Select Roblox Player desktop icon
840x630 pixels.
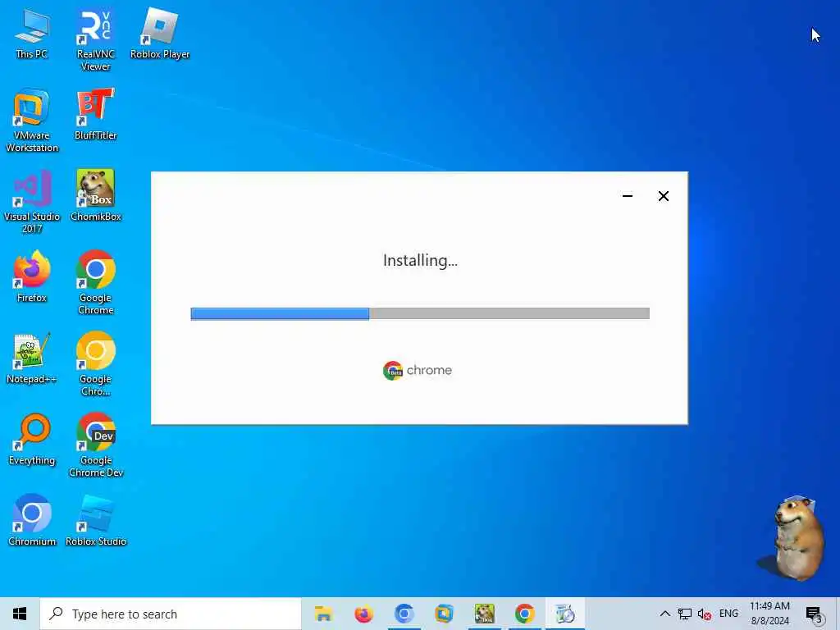160,34
